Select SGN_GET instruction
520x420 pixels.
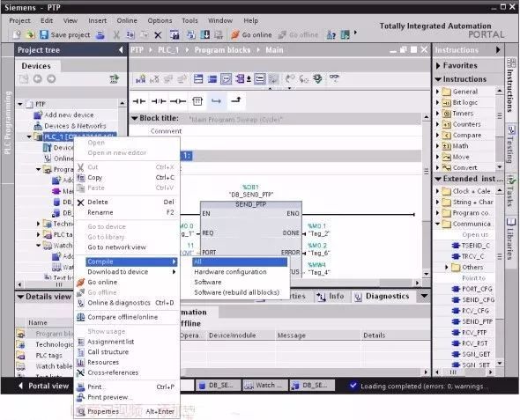[x=471, y=354]
